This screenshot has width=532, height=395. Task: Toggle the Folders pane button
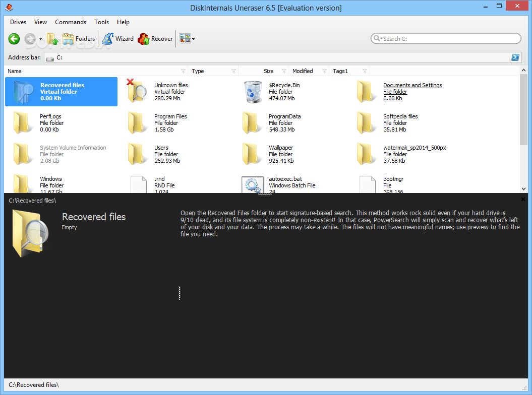tap(78, 39)
